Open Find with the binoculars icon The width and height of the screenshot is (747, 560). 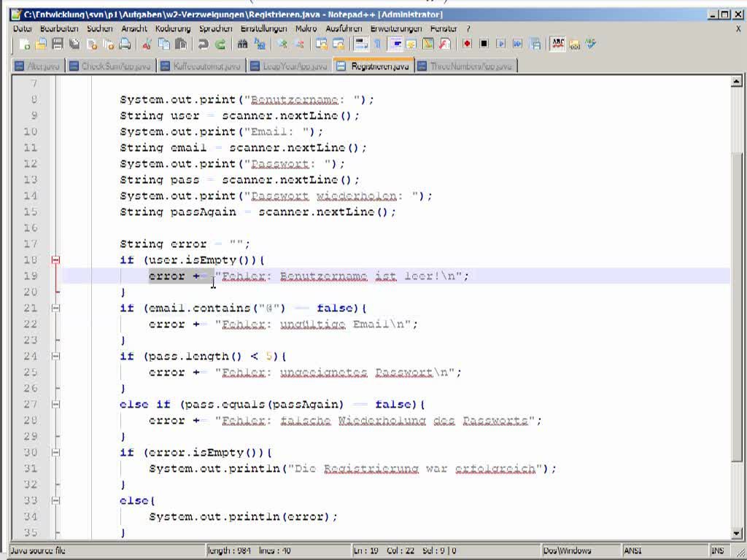pos(242,44)
